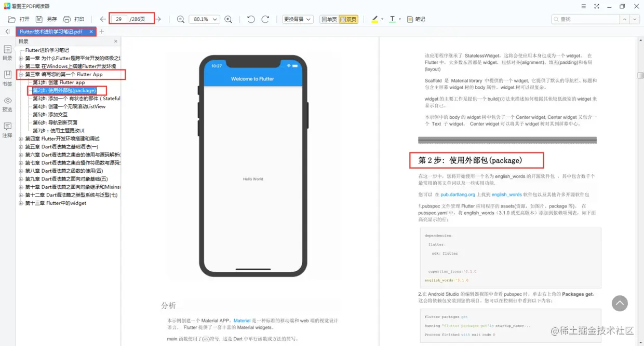Click the heading 第2步: 使用外部包(package)
This screenshot has height=346, width=644.
click(470, 160)
